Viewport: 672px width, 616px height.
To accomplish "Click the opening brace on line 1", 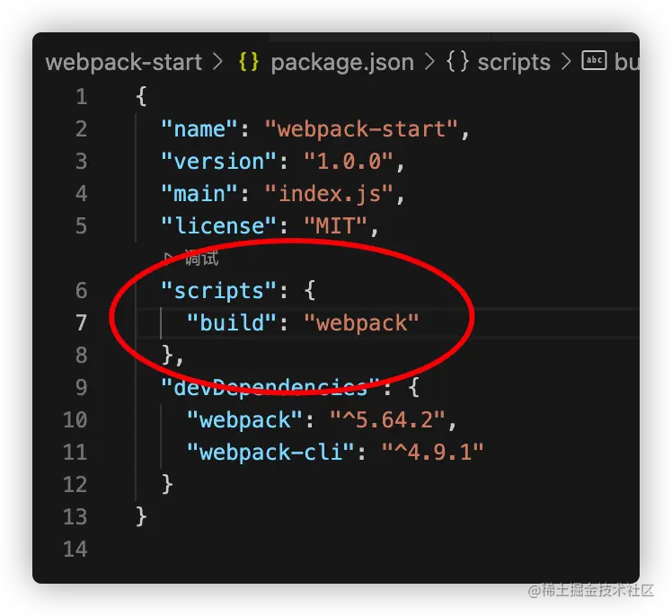I will coord(141,96).
